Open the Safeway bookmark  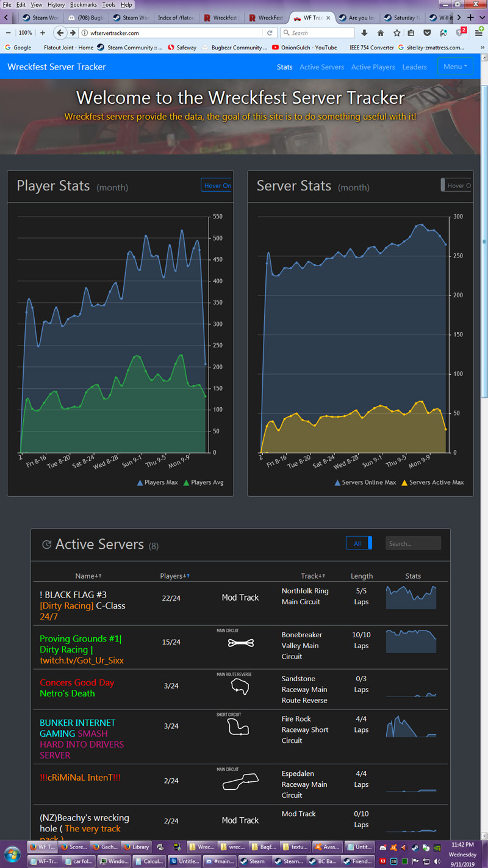click(182, 47)
